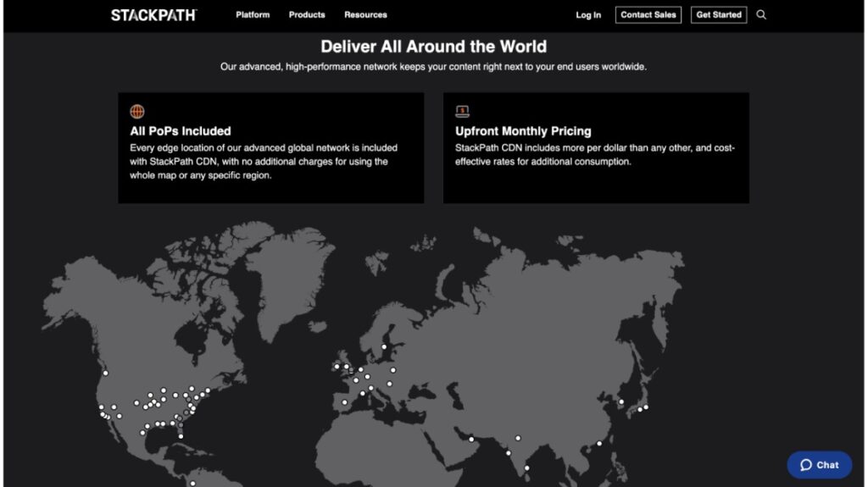Viewport: 868px width, 487px height.
Task: Click the All PoPs Included heading
Action: [x=181, y=131]
